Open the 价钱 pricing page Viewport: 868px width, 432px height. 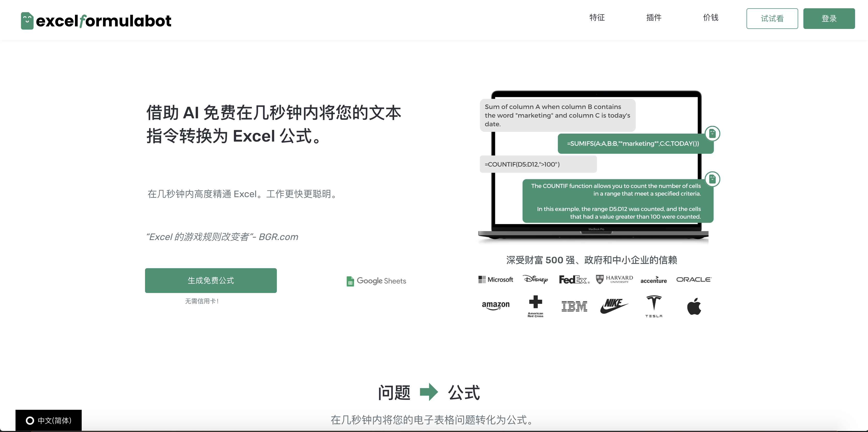click(x=711, y=18)
